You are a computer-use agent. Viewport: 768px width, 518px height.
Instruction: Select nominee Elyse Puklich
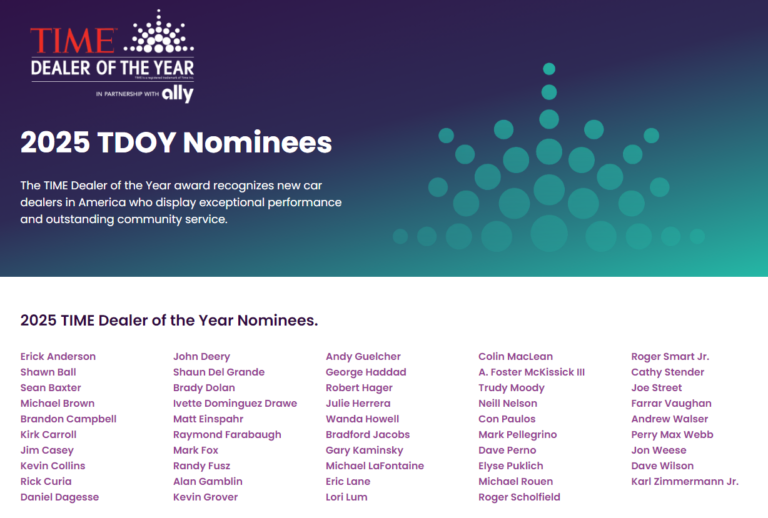tap(511, 466)
